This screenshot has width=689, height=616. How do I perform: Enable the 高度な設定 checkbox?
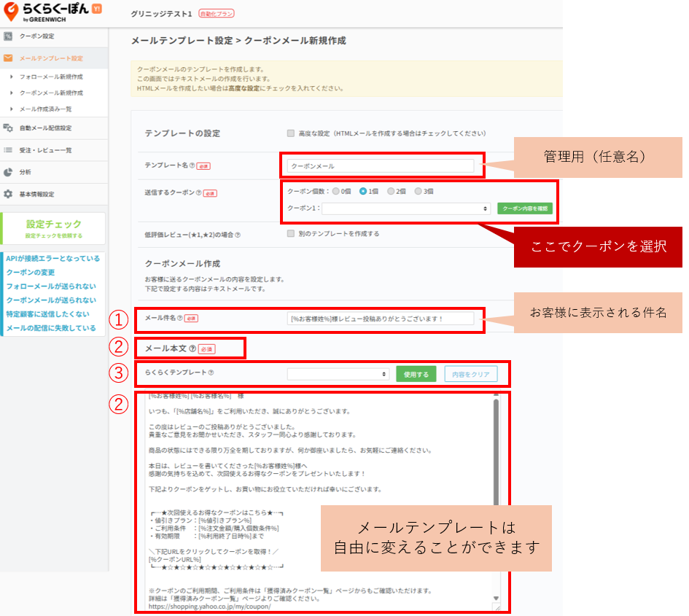click(291, 133)
